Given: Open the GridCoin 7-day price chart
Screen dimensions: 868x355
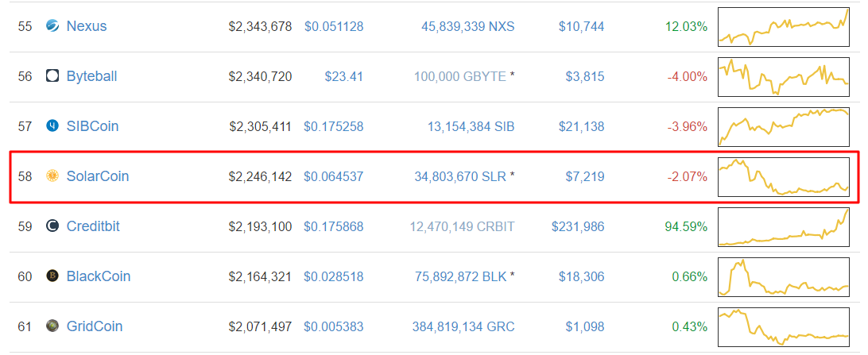Looking at the screenshot, I should click(x=783, y=326).
